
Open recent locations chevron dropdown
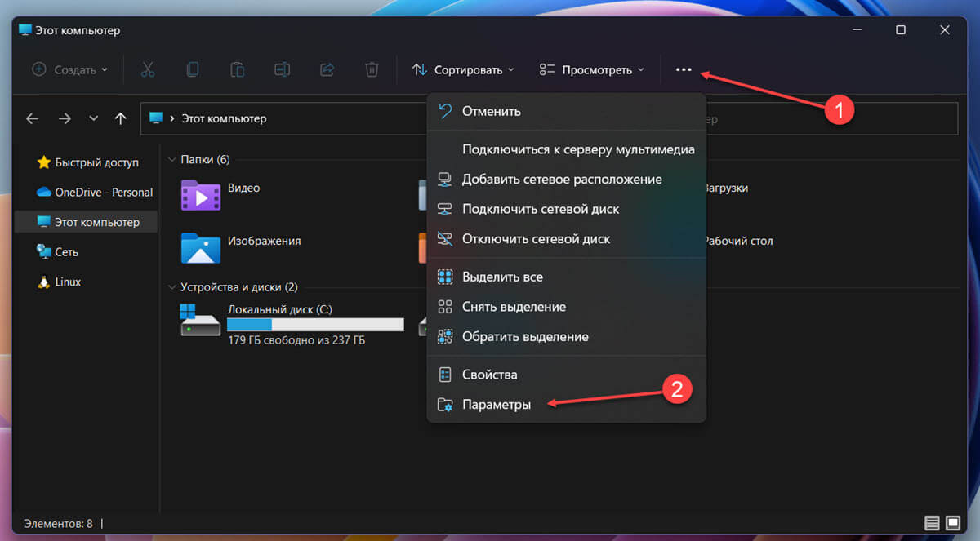point(93,118)
